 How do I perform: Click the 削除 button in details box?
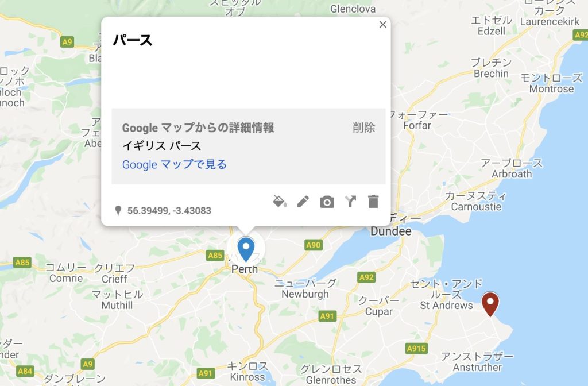[363, 128]
